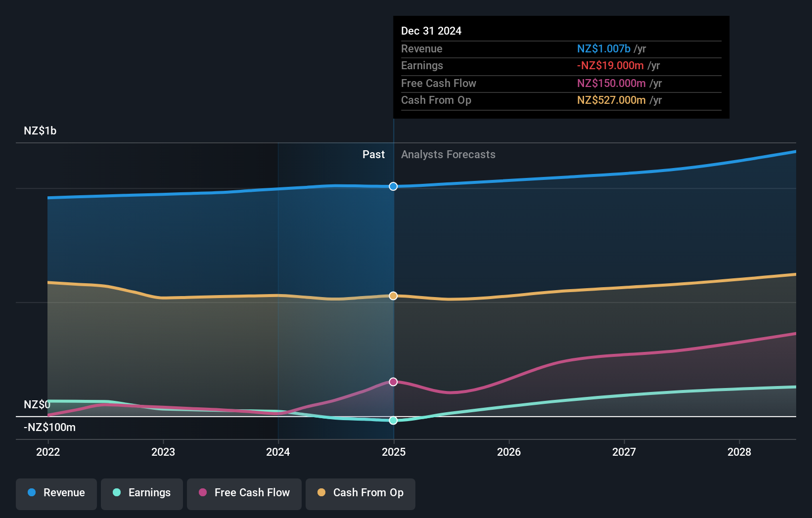Click the Analysts Forecasts label
812x518 pixels.
448,155
